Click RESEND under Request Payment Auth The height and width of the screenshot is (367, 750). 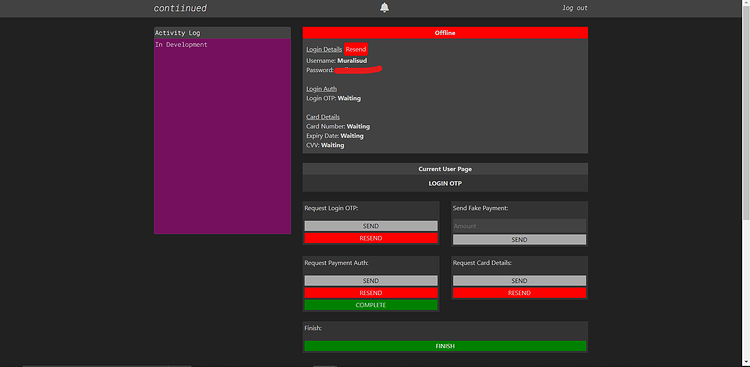(x=371, y=293)
